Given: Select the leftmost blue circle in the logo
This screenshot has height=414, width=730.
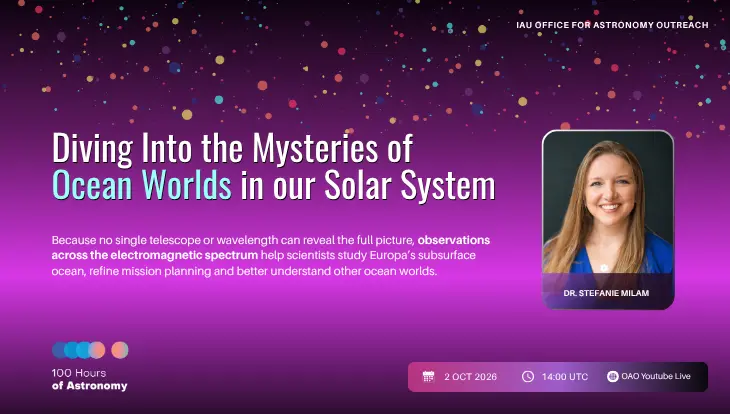Looking at the screenshot, I should (x=60, y=350).
